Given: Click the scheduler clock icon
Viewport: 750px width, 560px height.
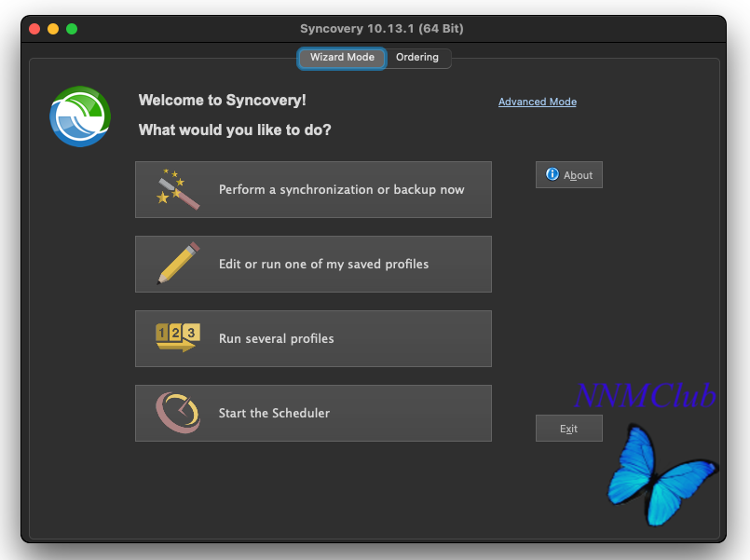Looking at the screenshot, I should point(178,413).
